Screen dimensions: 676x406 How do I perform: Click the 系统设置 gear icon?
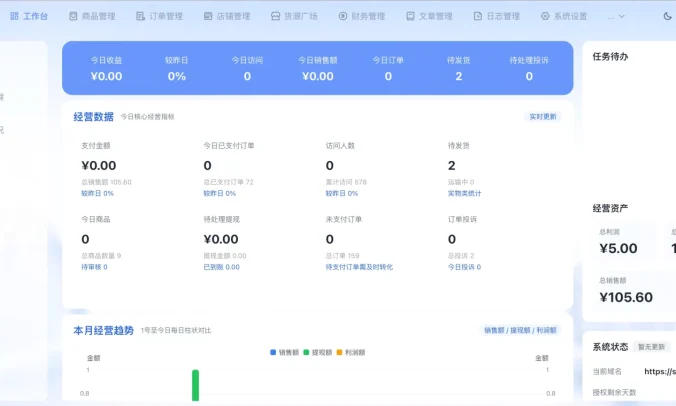tap(545, 16)
